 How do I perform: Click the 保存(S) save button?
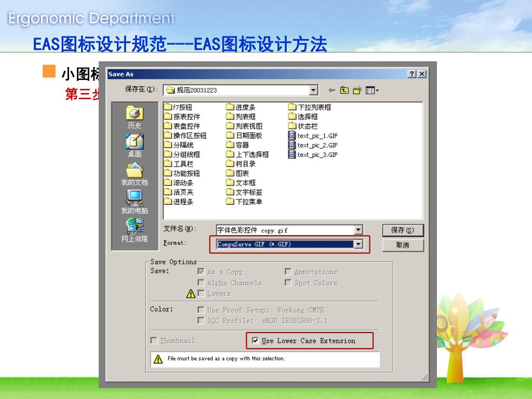pyautogui.click(x=403, y=230)
